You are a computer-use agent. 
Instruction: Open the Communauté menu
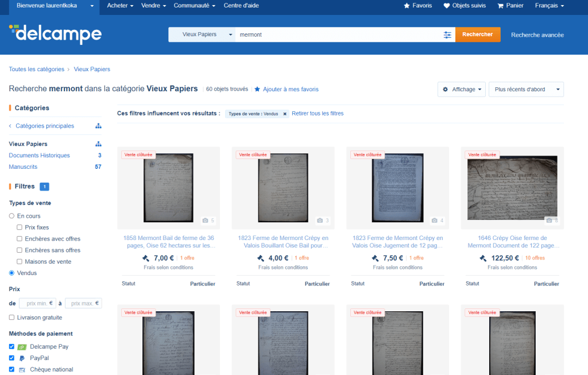[x=195, y=6]
